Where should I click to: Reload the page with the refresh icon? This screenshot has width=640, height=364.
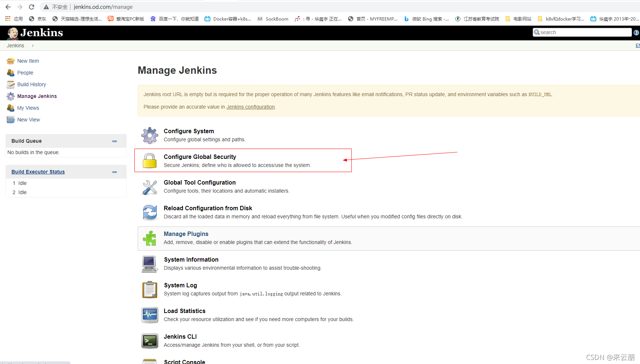click(32, 7)
